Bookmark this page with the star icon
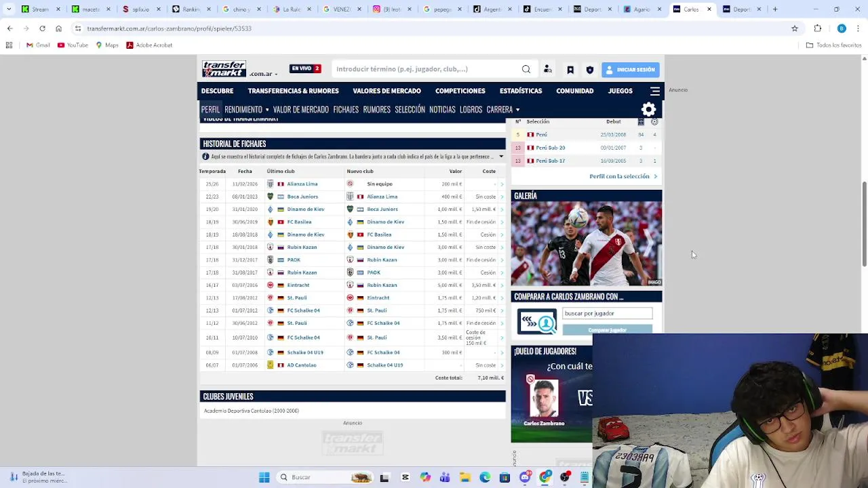The height and width of the screenshot is (488, 868). [795, 28]
